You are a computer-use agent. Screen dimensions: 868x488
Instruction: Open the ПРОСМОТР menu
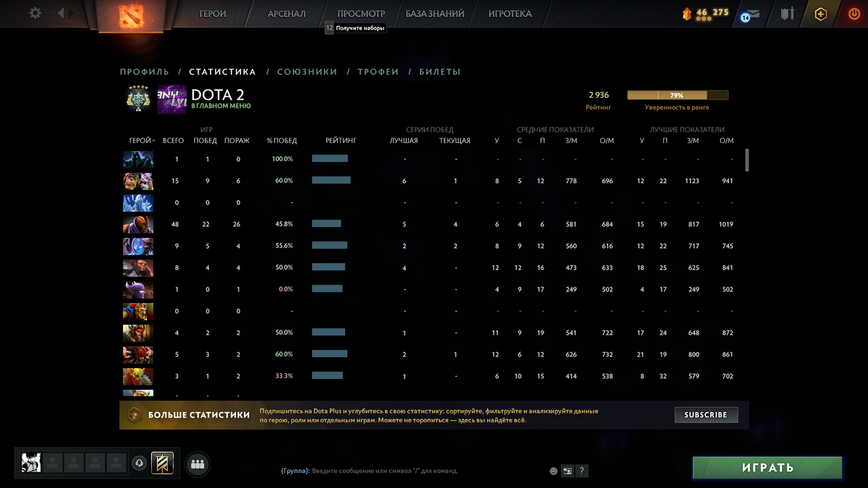click(361, 14)
